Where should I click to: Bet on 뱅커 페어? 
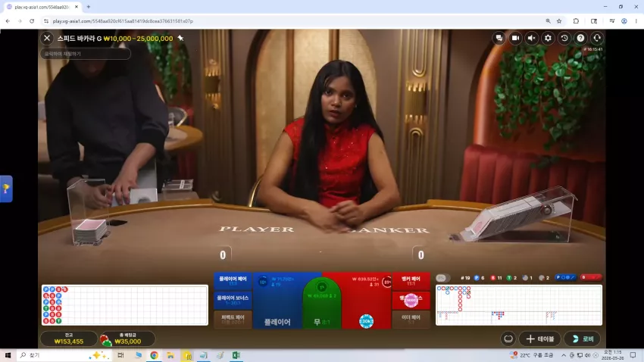[411, 281]
